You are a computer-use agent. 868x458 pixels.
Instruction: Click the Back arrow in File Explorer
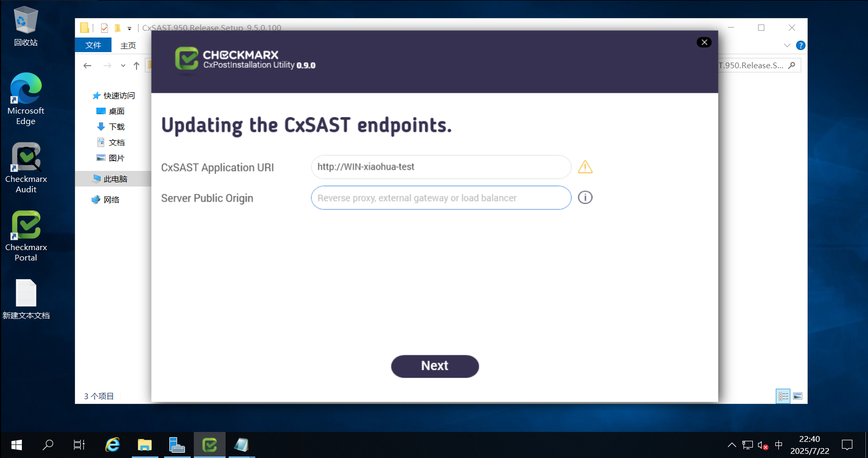[x=88, y=66]
